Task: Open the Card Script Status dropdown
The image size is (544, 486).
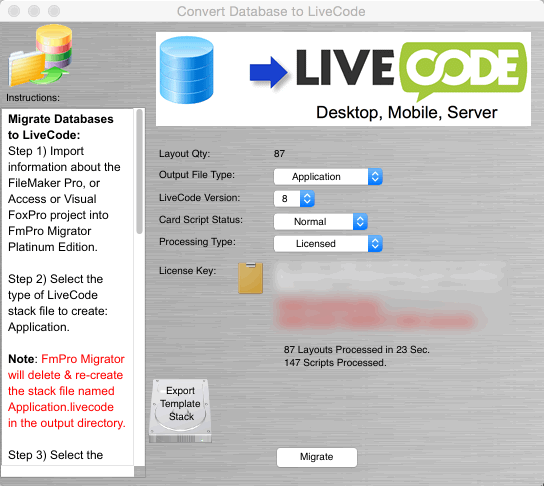Action: click(x=321, y=221)
